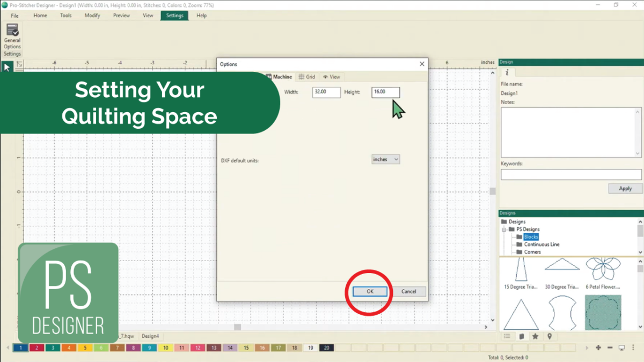Click inside the Width input field
The image size is (644, 362).
pos(326,92)
